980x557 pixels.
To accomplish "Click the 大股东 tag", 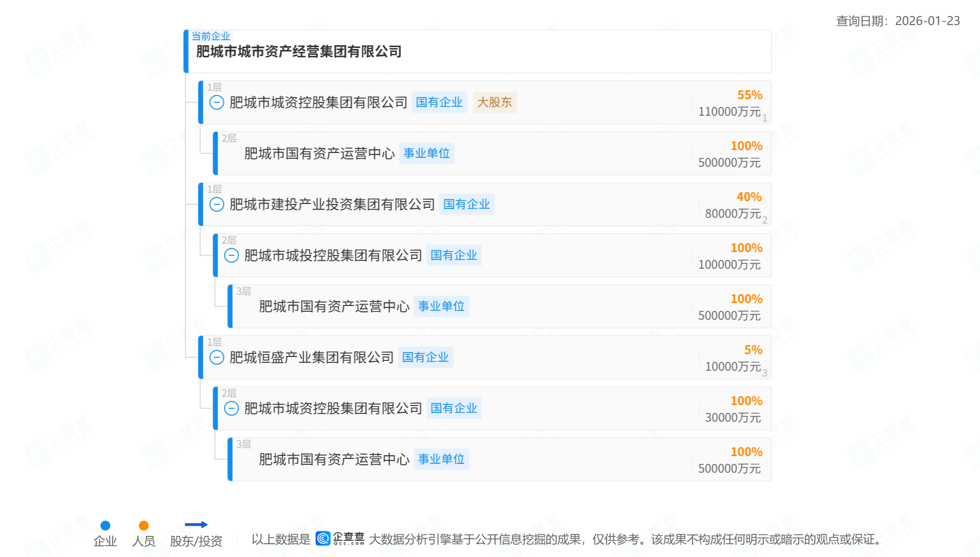I will 494,102.
